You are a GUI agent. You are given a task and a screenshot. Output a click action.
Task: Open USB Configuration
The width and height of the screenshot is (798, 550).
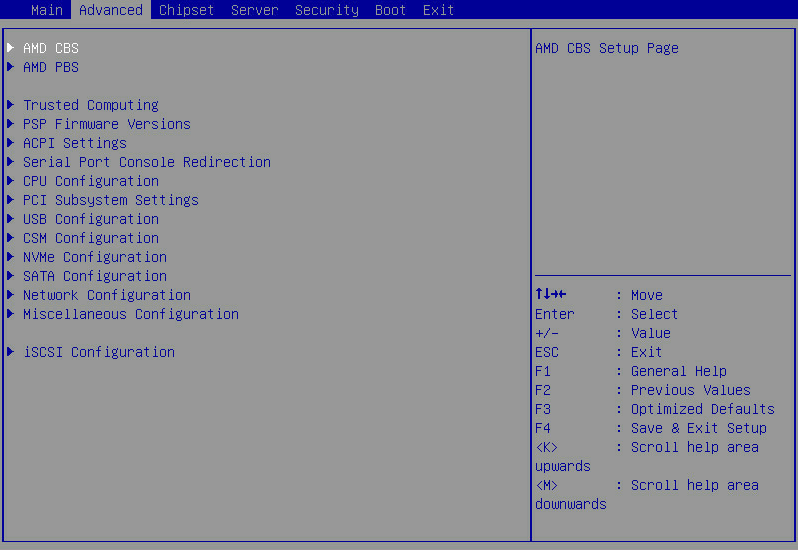coord(91,219)
